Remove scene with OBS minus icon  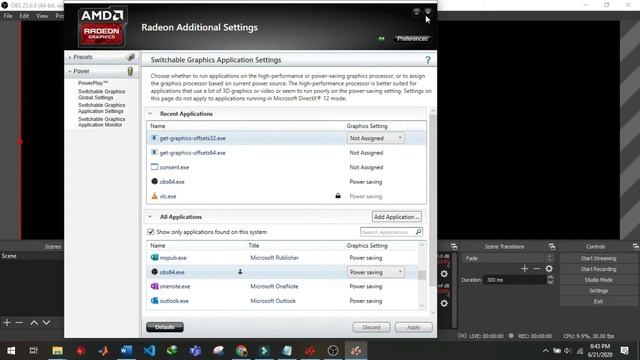pos(19,322)
